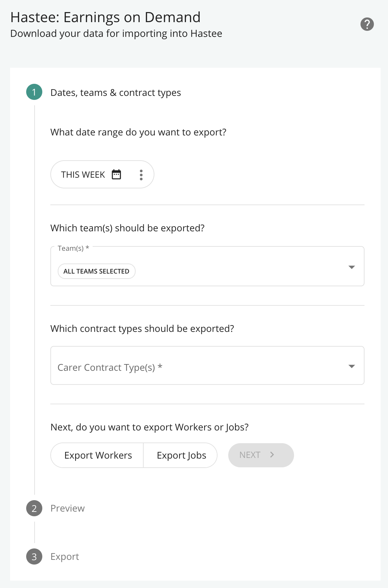Screen dimensions: 388x588
Task: Select the Export Jobs option
Action: coord(181,455)
